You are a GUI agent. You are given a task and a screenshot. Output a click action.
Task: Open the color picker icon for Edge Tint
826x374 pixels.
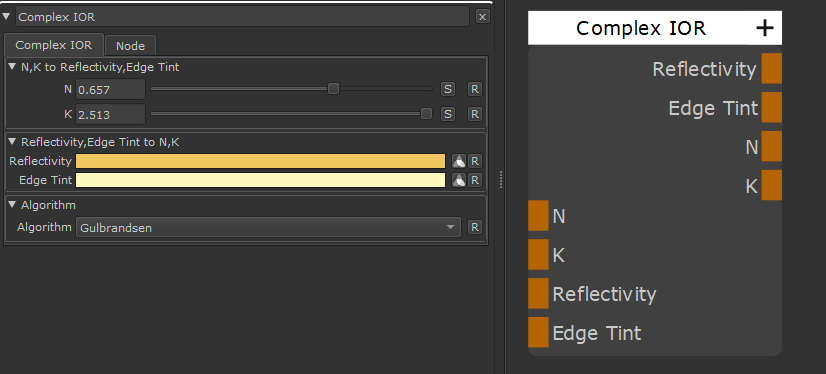[x=459, y=180]
